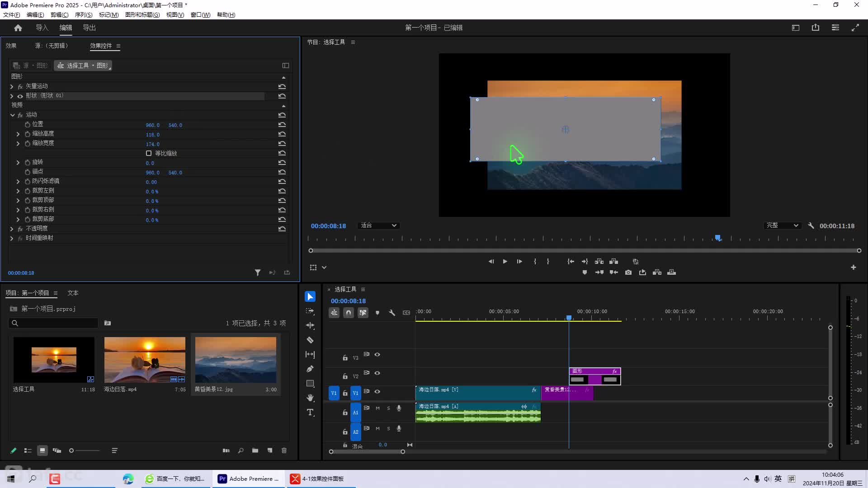Expand the 矢量运动 effect
The image size is (868, 488).
(x=12, y=86)
